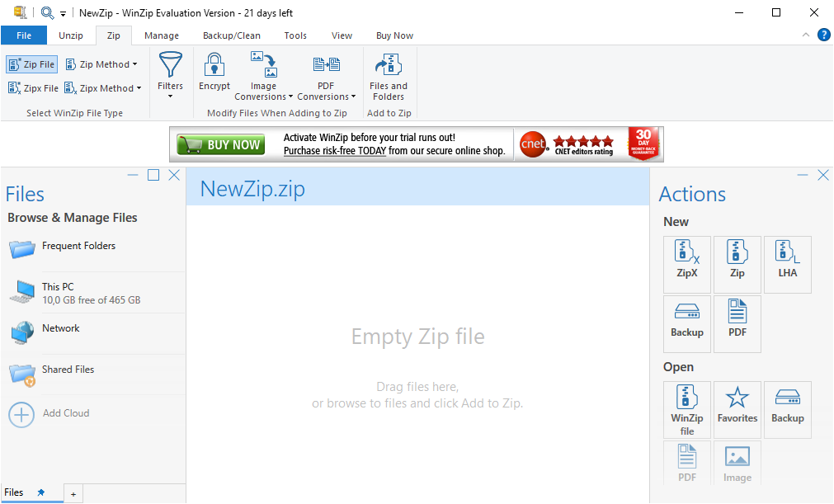Viewport: 834px width, 504px height.
Task: Minimize the Files pane
Action: (x=133, y=175)
